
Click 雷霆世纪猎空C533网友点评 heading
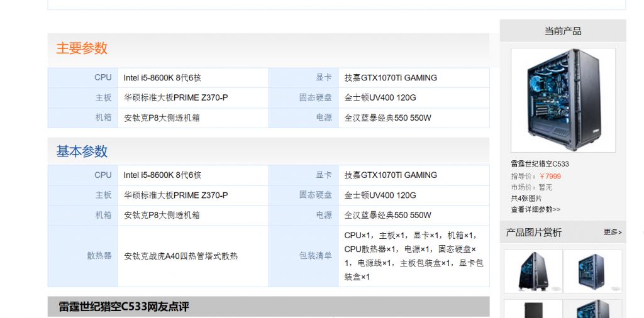(124, 307)
